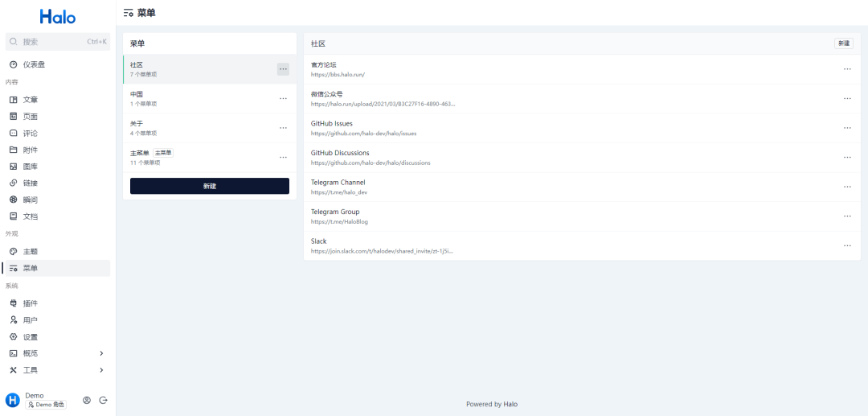Click the small 新建 button in 社区 header
Screen dimensions: 868x416
(844, 43)
